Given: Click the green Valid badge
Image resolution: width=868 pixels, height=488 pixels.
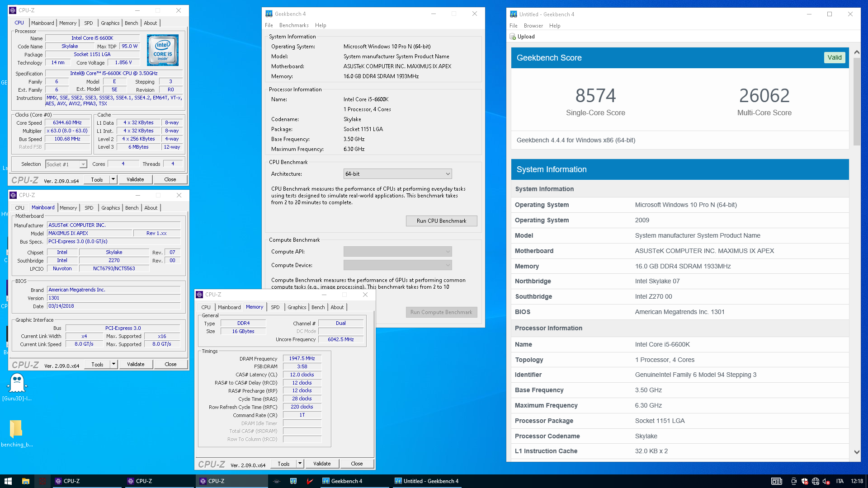Looking at the screenshot, I should tap(835, 57).
